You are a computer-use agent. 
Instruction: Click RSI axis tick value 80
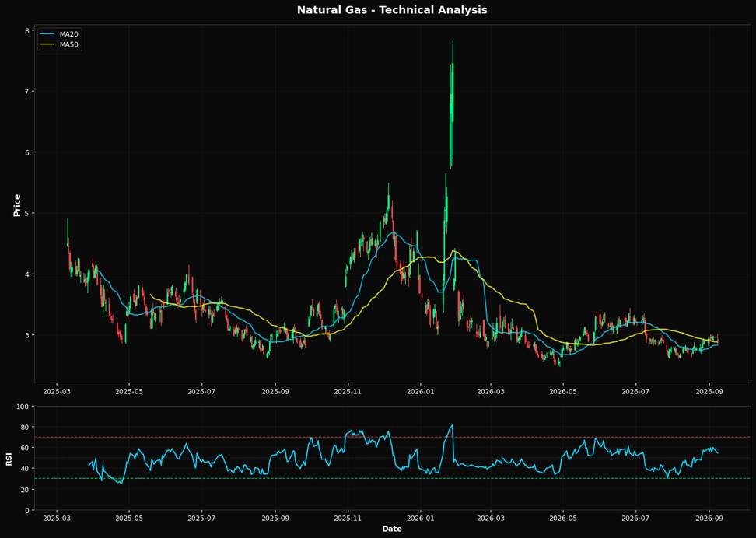(26, 427)
